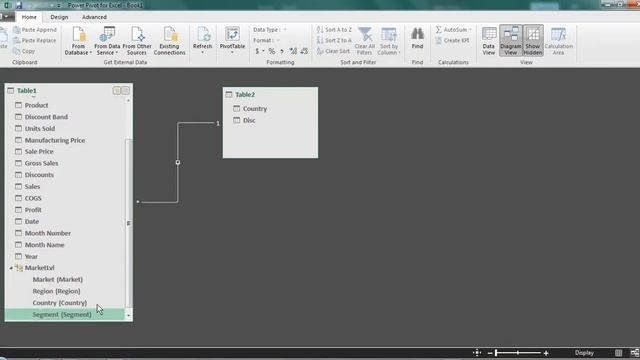Toggle the Calculation Area
The height and width of the screenshot is (360, 640).
coord(558,41)
